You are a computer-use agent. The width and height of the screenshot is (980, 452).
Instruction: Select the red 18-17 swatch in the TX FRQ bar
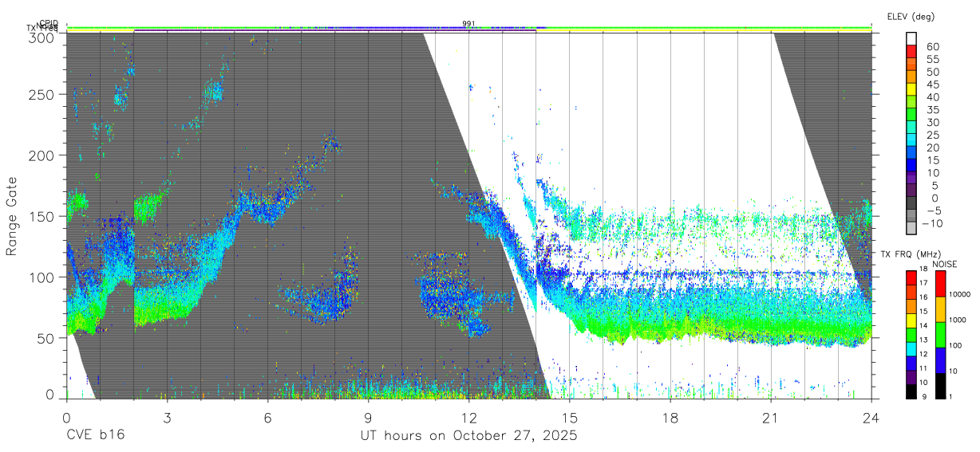click(x=911, y=277)
